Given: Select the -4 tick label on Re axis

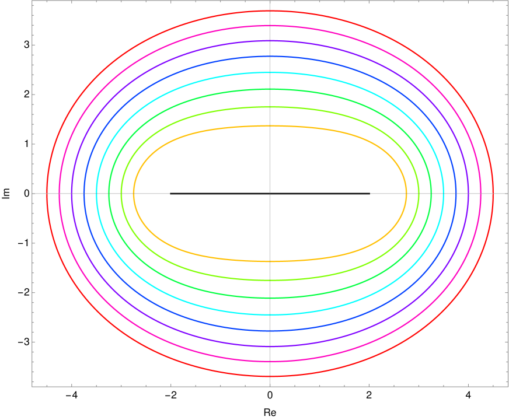Looking at the screenshot, I should [x=71, y=395].
